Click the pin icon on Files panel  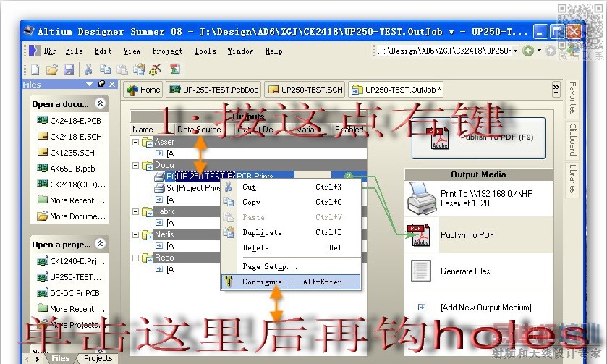click(x=101, y=84)
